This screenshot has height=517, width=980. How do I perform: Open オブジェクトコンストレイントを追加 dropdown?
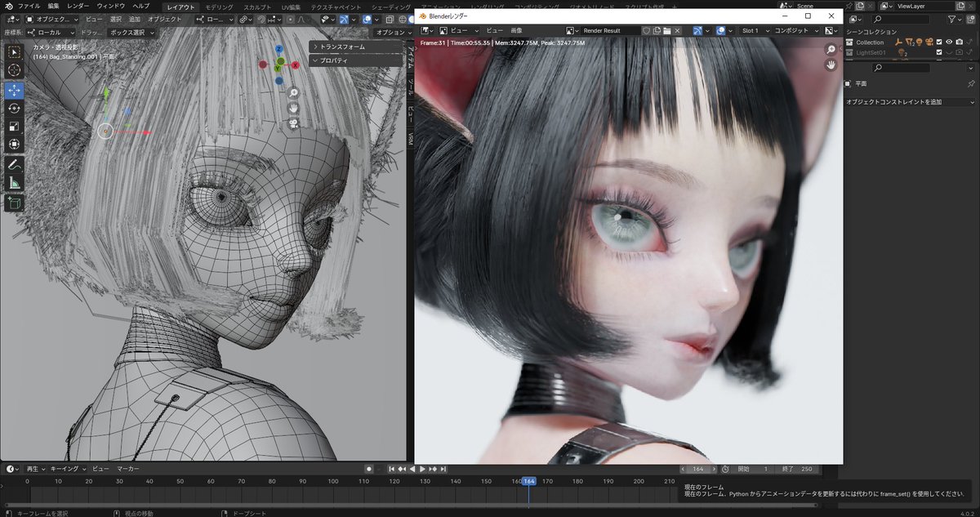[x=910, y=101]
